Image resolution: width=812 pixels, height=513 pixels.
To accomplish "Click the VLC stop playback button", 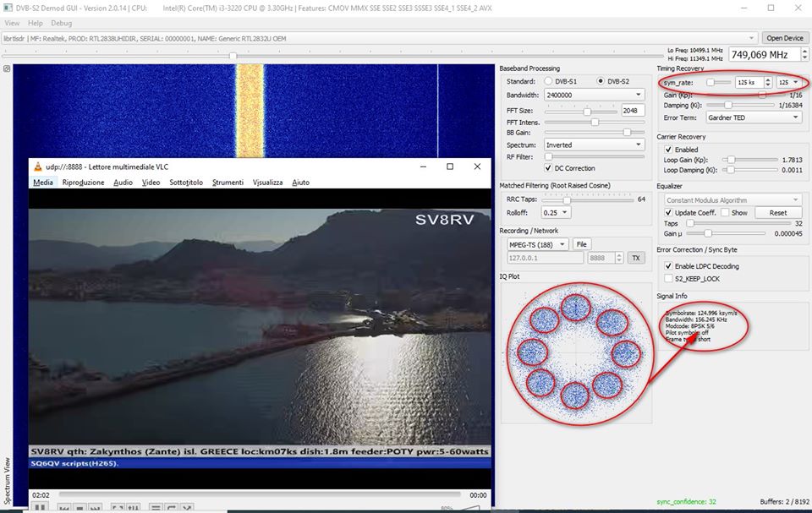I will (79, 508).
